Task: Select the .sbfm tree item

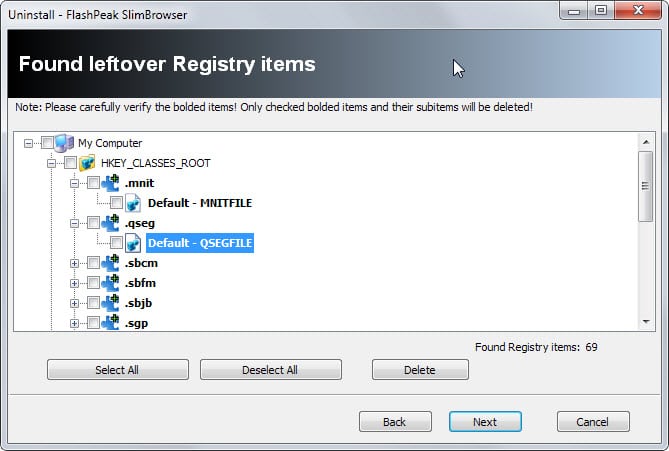Action: [140, 283]
